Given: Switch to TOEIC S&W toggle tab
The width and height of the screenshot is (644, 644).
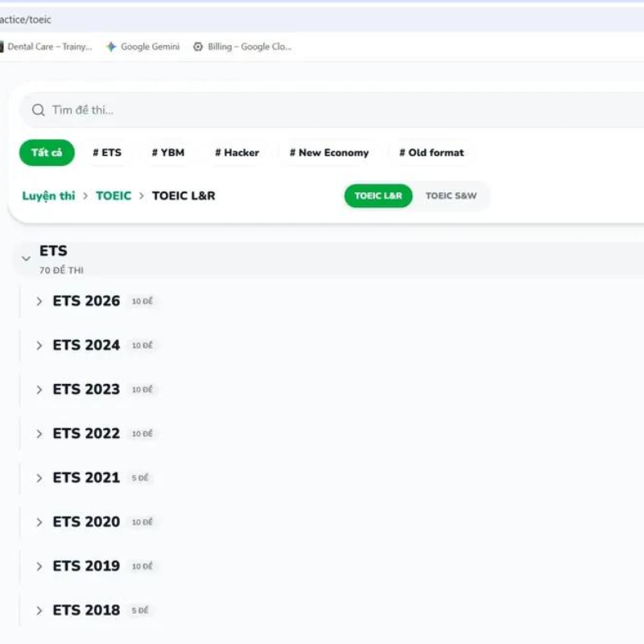Looking at the screenshot, I should (x=451, y=196).
